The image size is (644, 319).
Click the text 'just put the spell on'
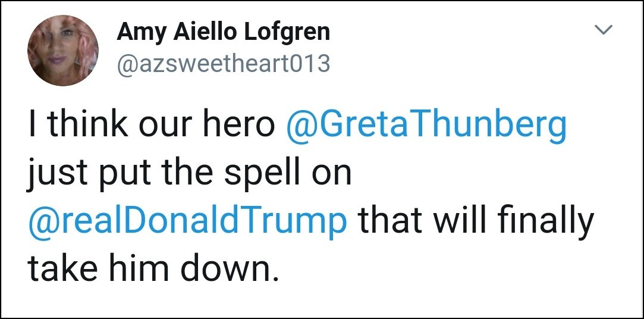click(190, 173)
